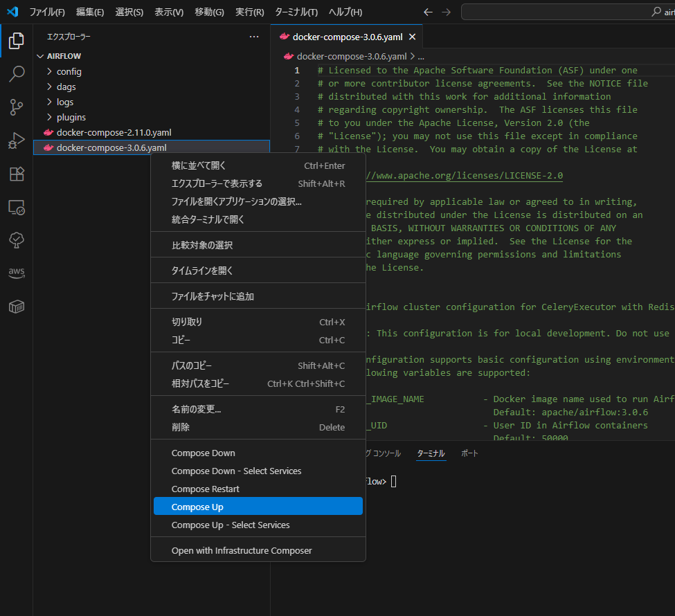The height and width of the screenshot is (616, 675).
Task: Go forward with the right arrow
Action: tap(447, 12)
